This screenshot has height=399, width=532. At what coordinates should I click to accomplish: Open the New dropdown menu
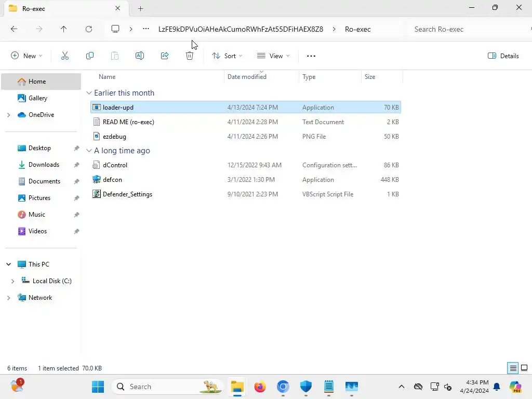point(26,56)
